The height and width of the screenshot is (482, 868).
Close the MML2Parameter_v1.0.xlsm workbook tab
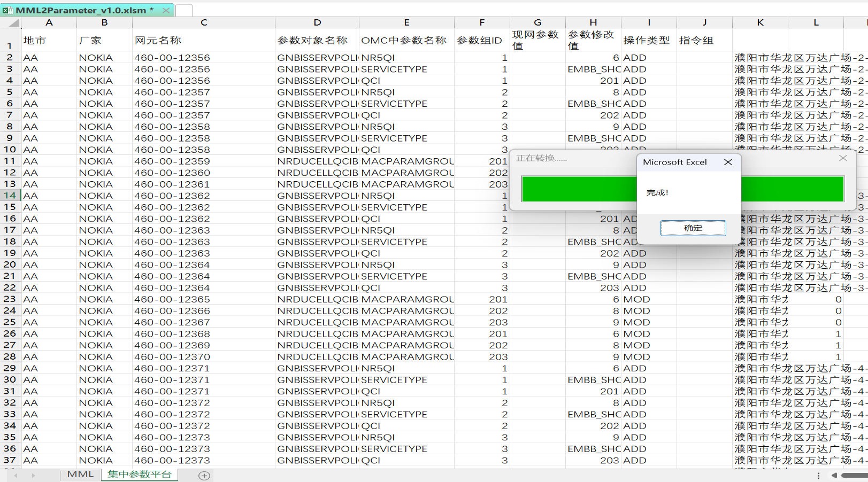pos(166,10)
